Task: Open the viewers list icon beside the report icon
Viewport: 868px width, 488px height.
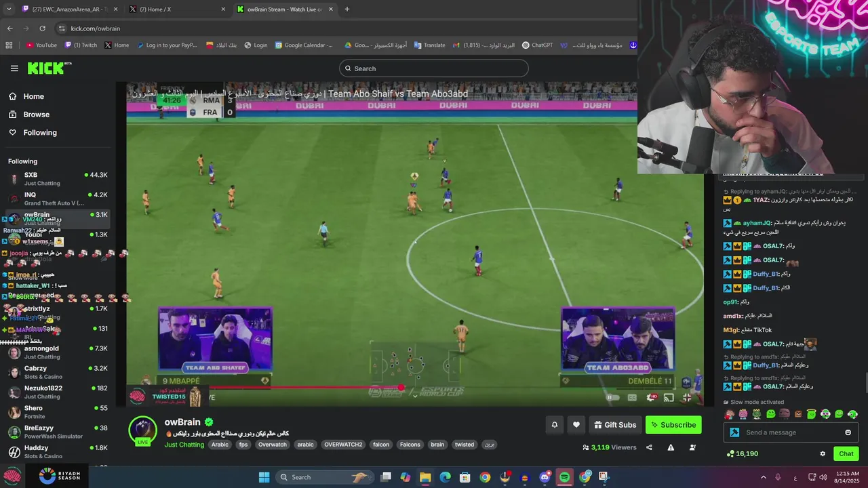Action: (x=692, y=447)
